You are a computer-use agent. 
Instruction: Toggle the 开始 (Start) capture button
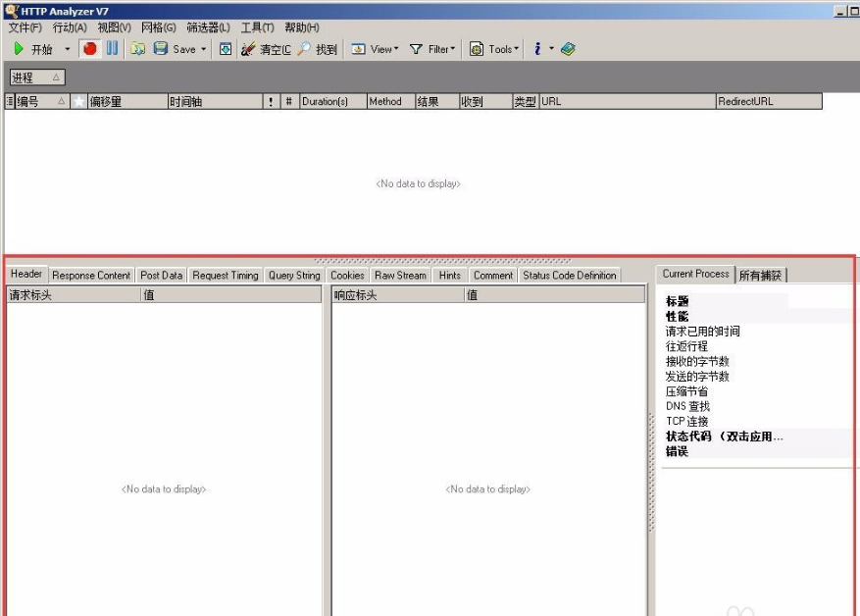pos(33,48)
